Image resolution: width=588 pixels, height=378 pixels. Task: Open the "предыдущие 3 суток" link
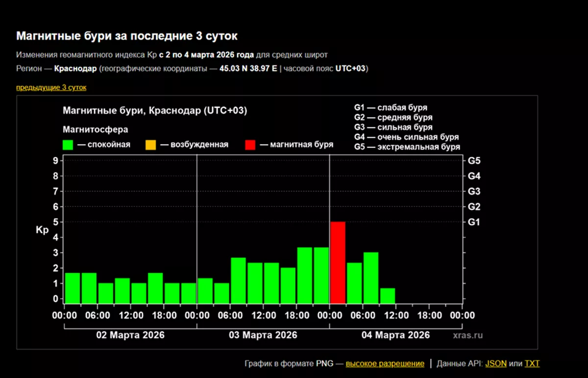tap(51, 87)
